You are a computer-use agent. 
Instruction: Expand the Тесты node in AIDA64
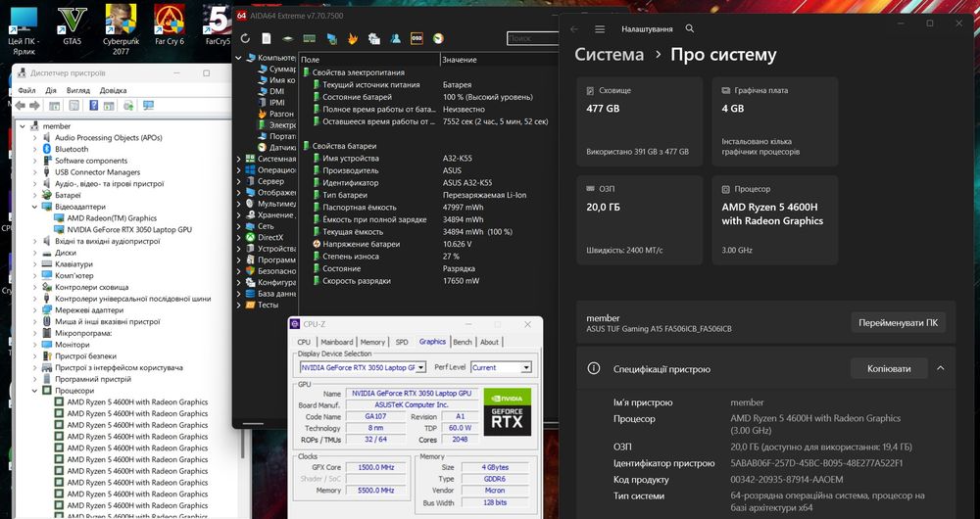pos(238,305)
